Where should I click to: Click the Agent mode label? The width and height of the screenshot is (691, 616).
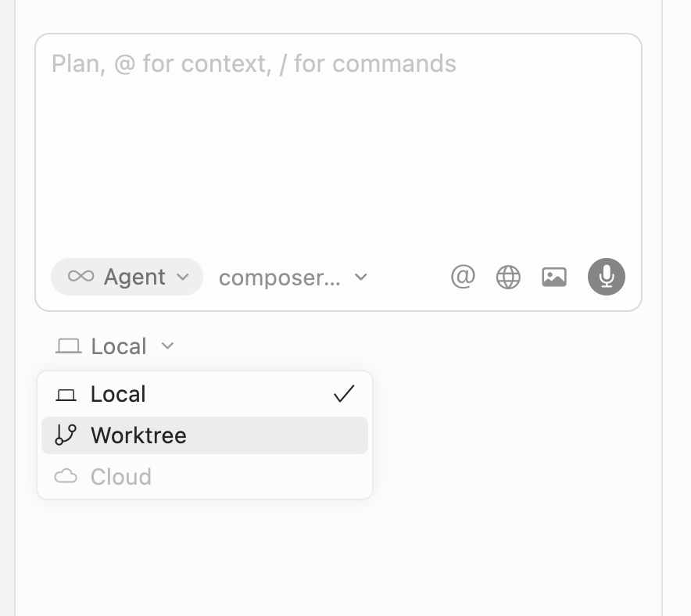pyautogui.click(x=134, y=277)
